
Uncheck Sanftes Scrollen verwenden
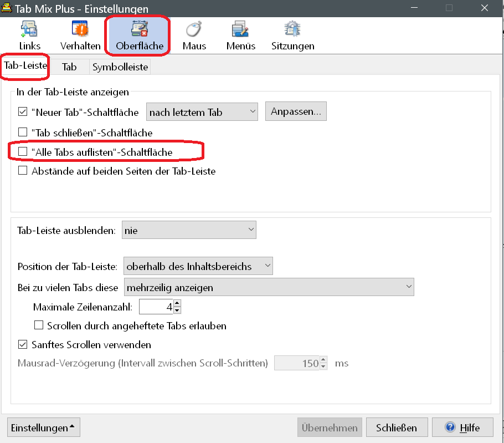coord(23,344)
